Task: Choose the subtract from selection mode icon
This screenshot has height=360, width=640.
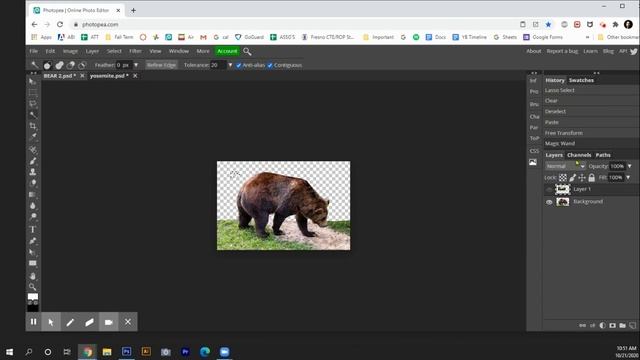Action: tap(71, 65)
